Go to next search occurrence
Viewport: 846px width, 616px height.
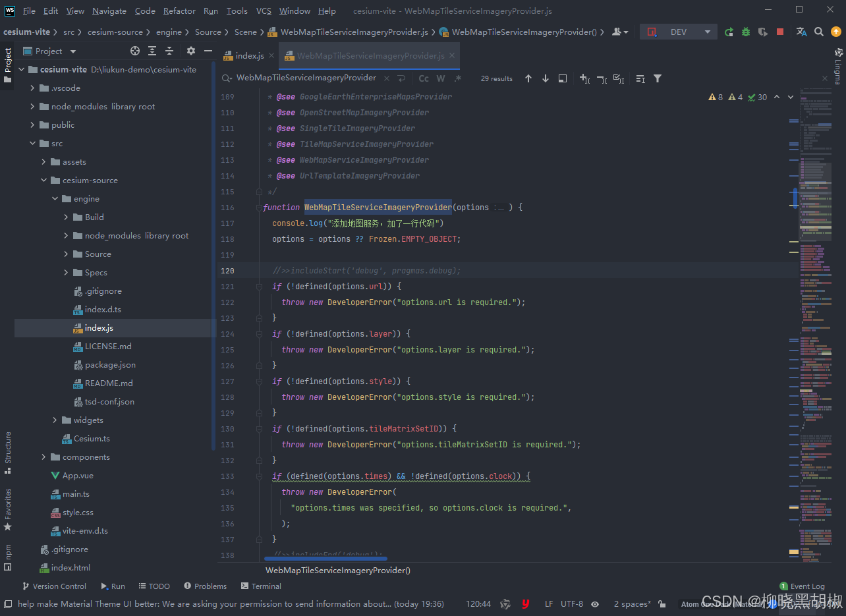click(x=546, y=78)
